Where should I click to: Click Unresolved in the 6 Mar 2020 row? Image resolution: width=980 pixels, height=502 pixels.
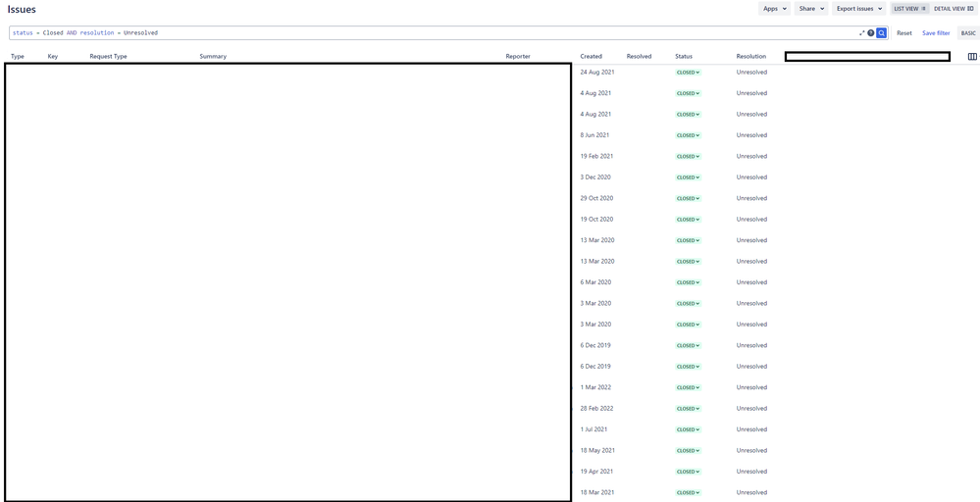pos(751,282)
